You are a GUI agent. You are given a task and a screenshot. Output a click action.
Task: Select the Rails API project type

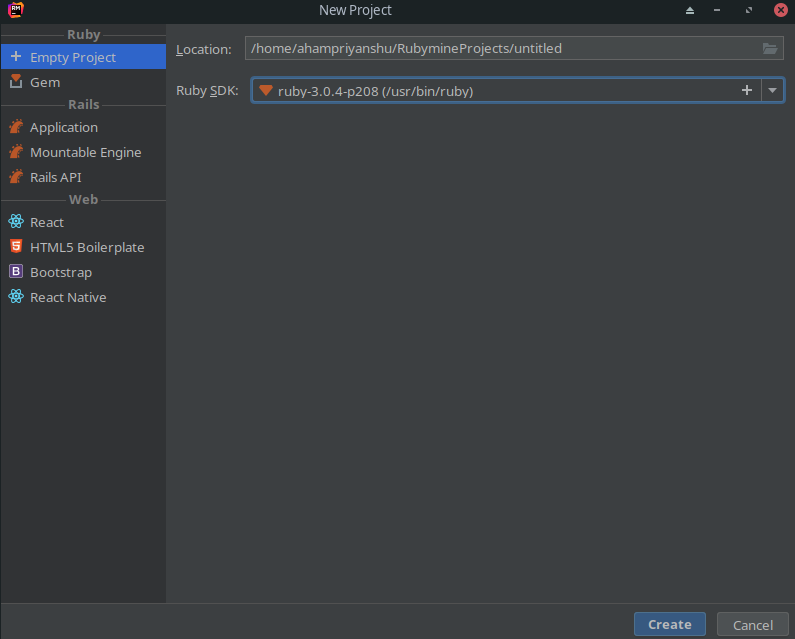83,177
